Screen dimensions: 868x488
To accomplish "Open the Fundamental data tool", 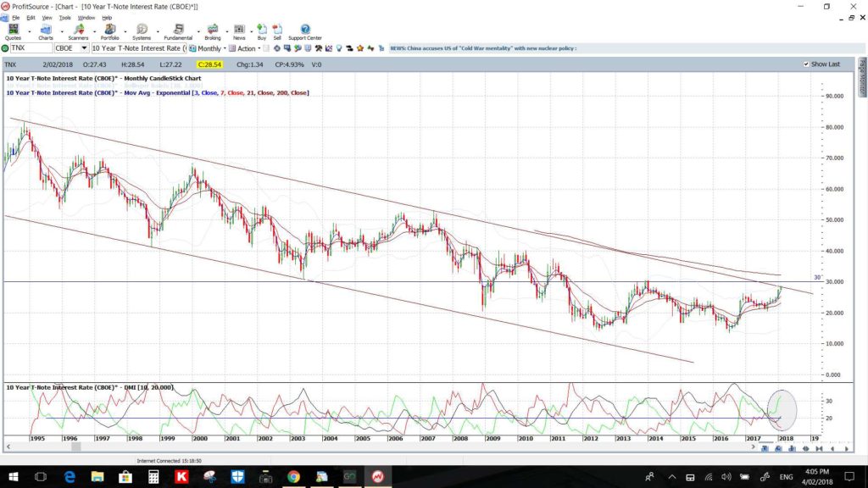I will [178, 32].
